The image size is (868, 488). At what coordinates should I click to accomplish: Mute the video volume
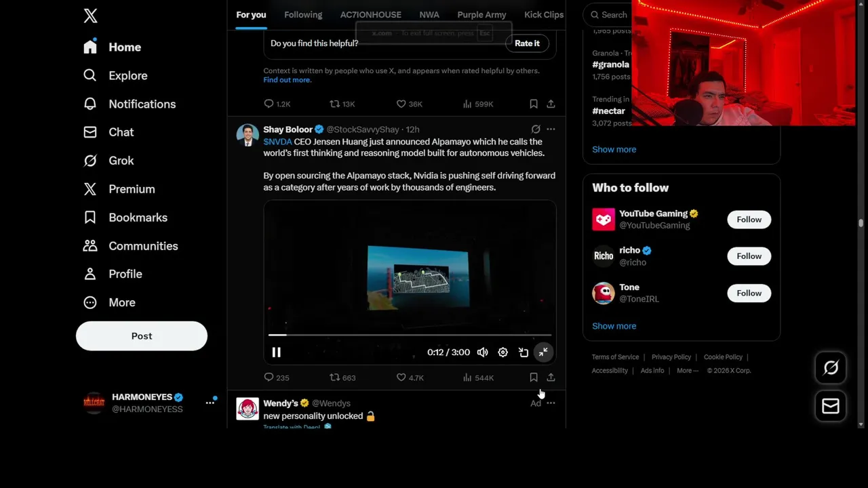tap(482, 352)
